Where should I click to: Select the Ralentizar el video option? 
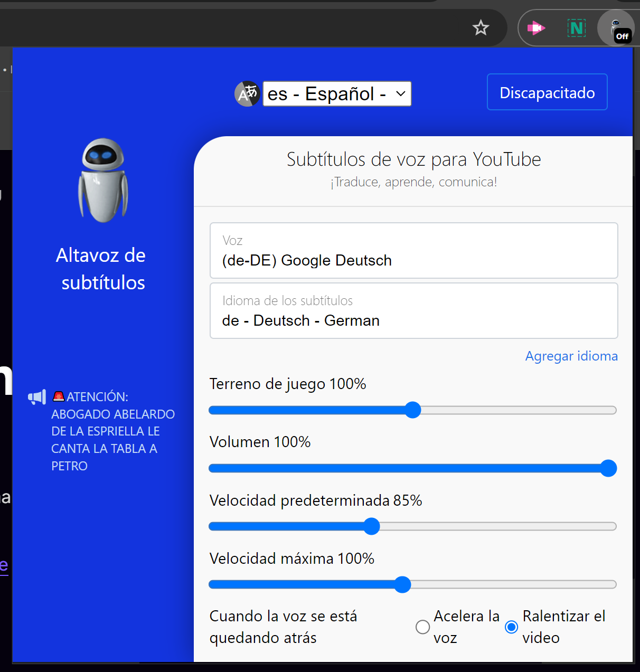(511, 627)
